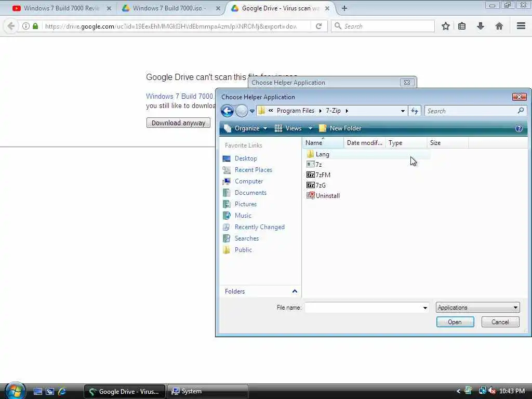Sort by the Name column header
The image size is (532, 399).
click(323, 143)
